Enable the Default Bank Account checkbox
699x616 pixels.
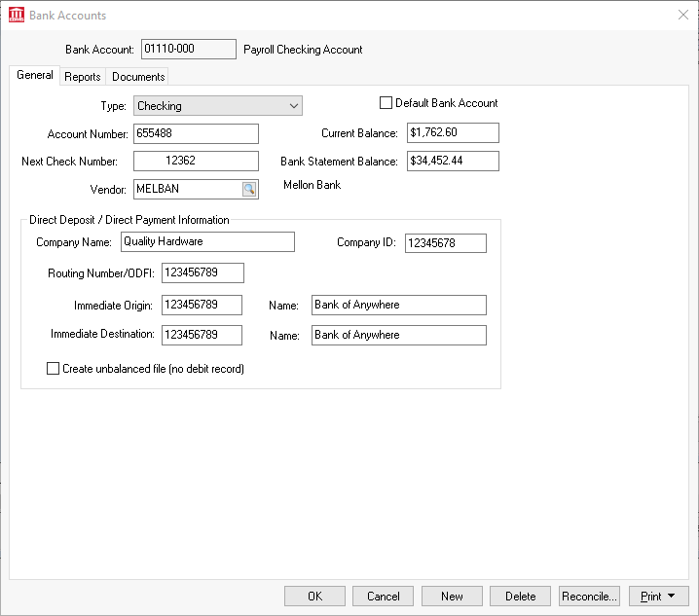386,103
